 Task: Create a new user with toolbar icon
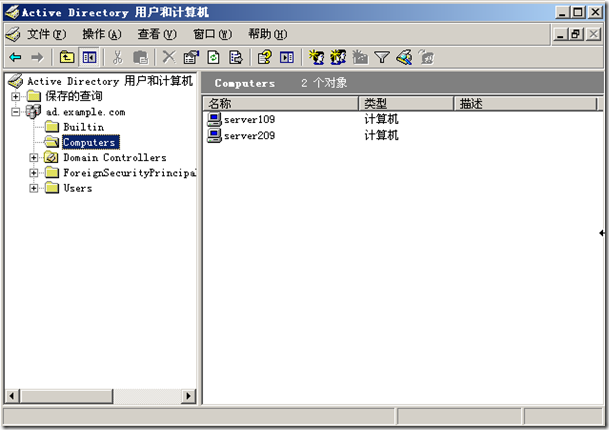(x=317, y=57)
